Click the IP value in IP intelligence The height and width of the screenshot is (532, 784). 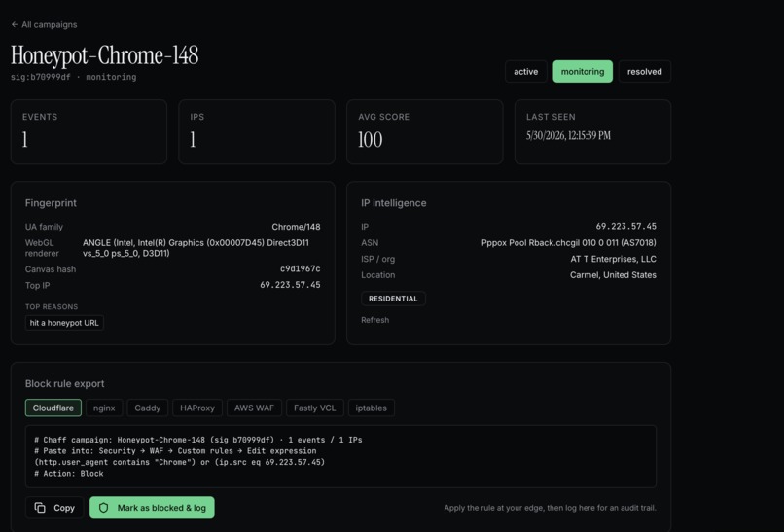[626, 226]
